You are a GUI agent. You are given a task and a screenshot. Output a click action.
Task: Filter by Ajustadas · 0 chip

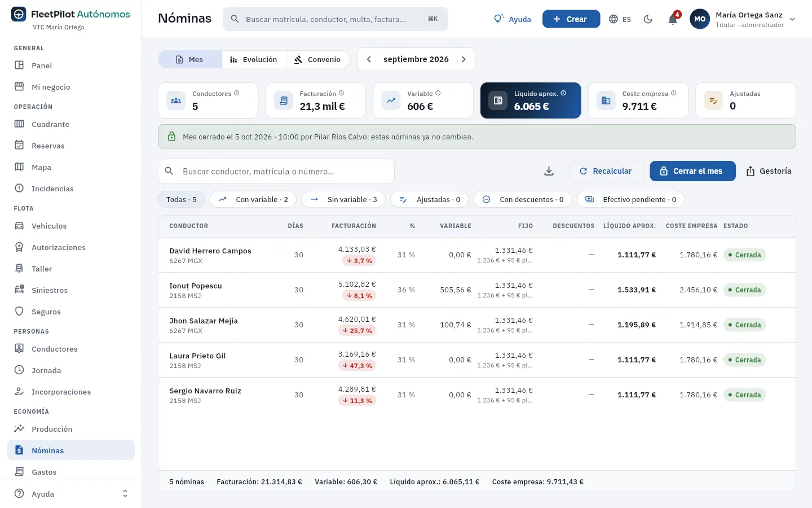430,199
